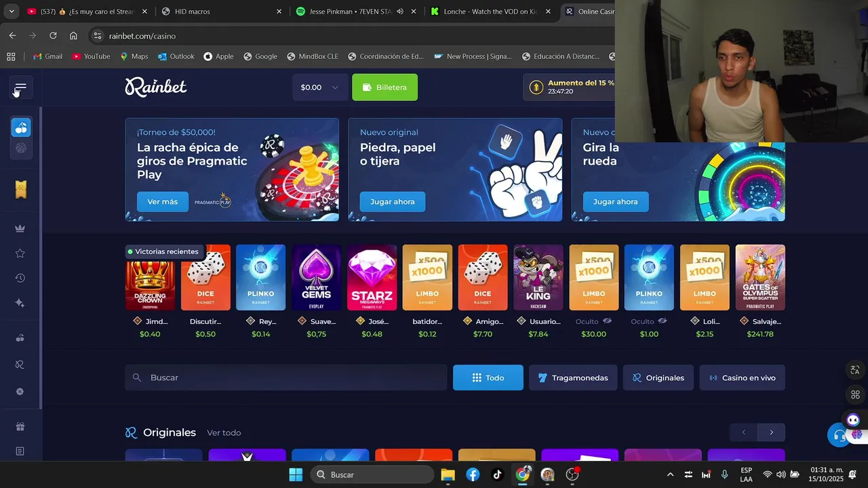
Task: Open the Rainbet hamburger sidebar menu
Action: pyautogui.click(x=20, y=87)
